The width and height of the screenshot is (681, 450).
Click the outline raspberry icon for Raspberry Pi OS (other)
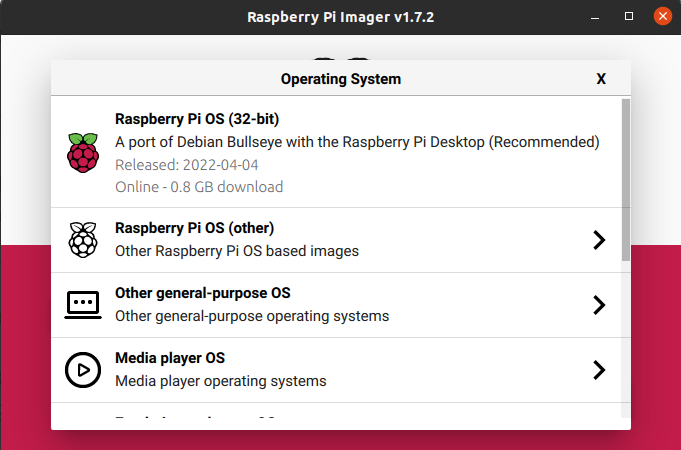click(83, 240)
